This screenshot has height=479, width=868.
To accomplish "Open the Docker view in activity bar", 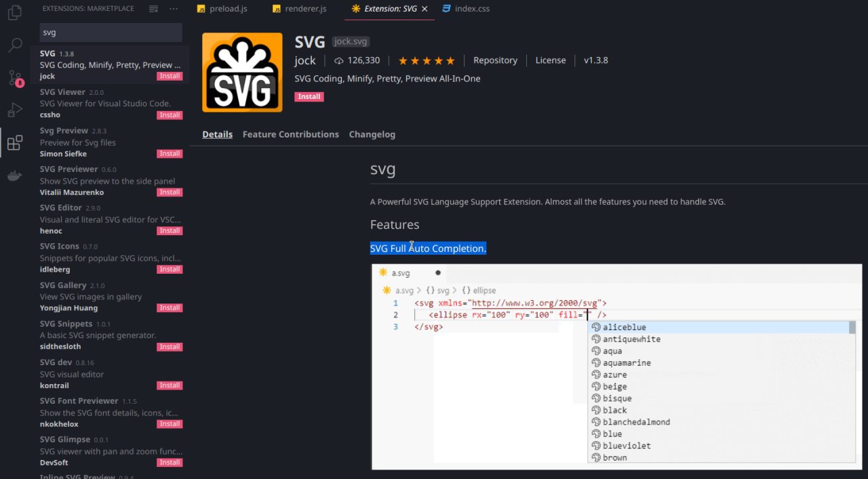I will click(x=15, y=175).
